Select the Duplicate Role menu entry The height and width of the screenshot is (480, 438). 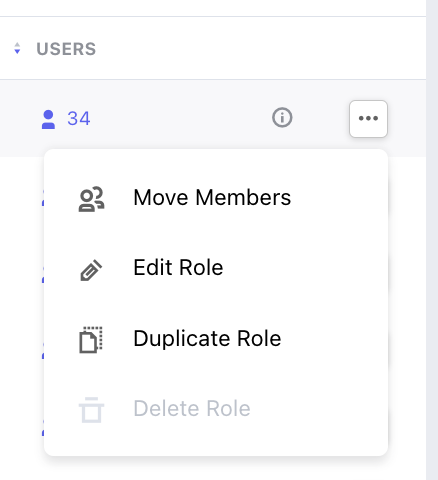[207, 339]
